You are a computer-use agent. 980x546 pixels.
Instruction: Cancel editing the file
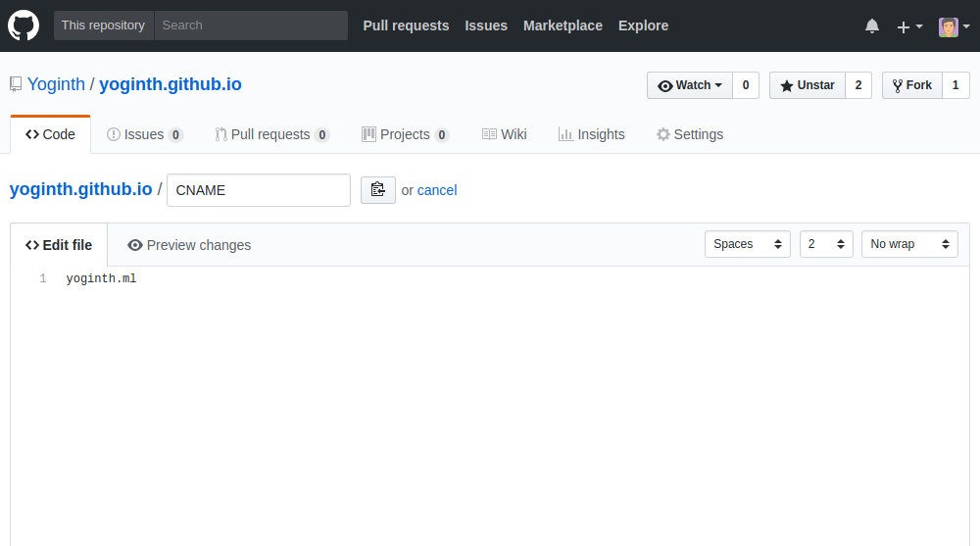pyautogui.click(x=437, y=190)
